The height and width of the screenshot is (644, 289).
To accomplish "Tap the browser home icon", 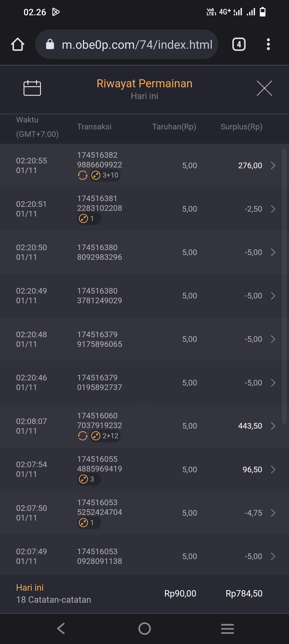I will (18, 44).
